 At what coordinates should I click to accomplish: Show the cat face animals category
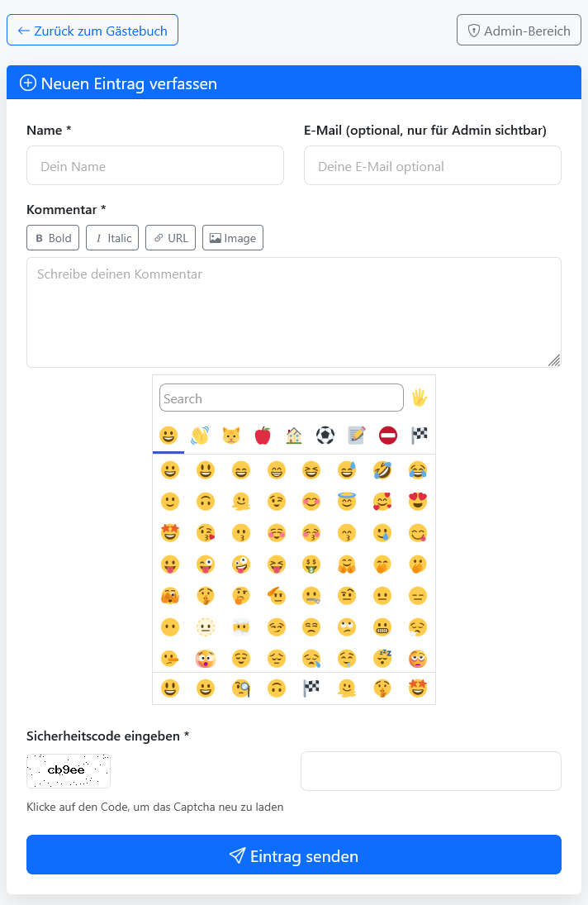point(231,435)
